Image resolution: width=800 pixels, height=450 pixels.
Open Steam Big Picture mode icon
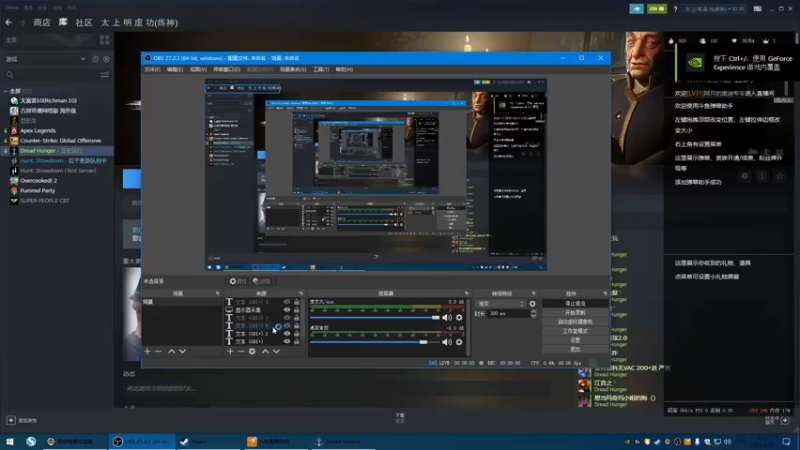757,9
